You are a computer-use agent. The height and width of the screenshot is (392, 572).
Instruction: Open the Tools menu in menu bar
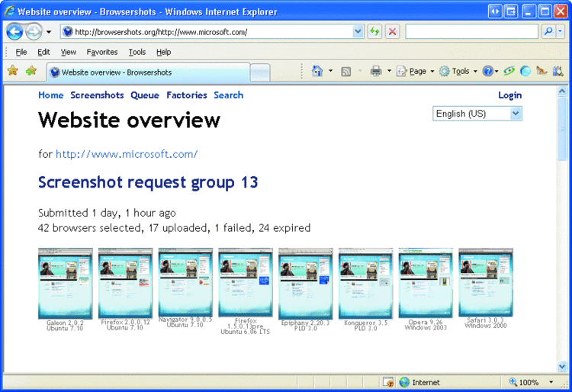[137, 52]
